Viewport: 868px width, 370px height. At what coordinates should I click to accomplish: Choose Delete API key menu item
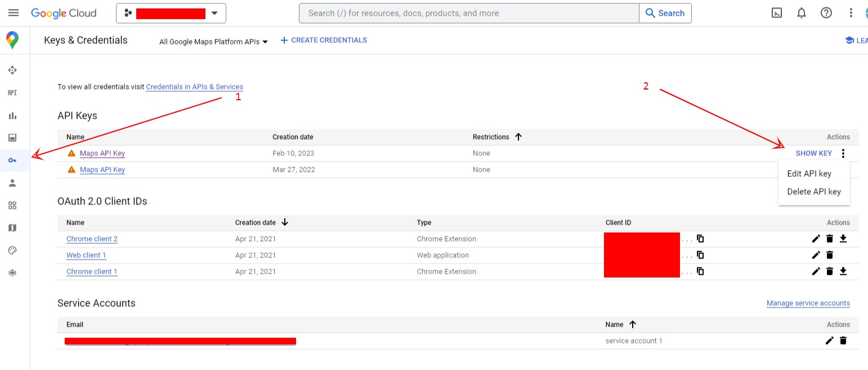[814, 191]
